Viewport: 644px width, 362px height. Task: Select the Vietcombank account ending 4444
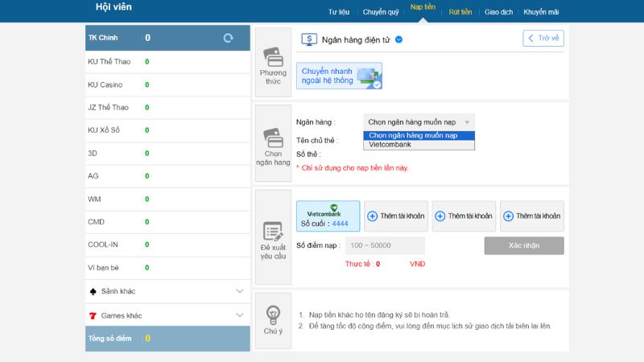pos(328,216)
